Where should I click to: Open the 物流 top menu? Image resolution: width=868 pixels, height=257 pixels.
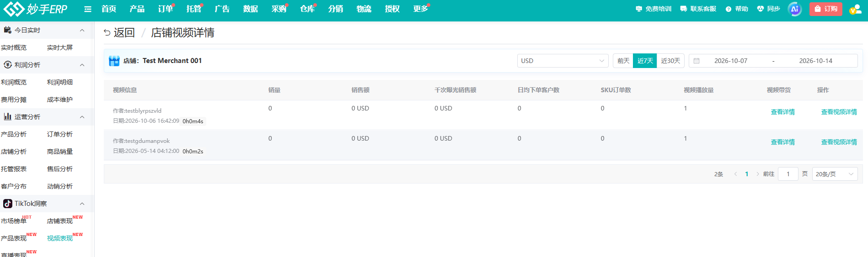click(364, 9)
